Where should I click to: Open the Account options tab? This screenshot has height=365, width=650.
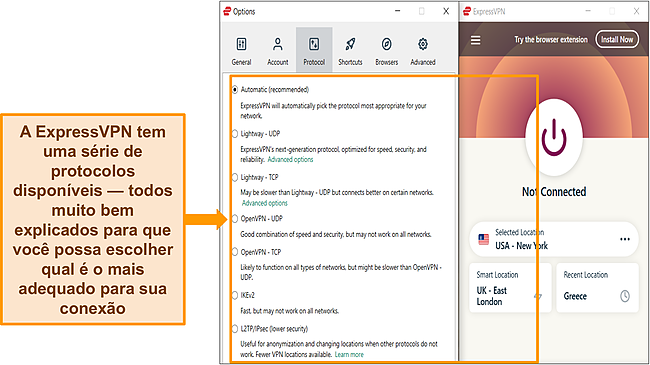(x=277, y=51)
